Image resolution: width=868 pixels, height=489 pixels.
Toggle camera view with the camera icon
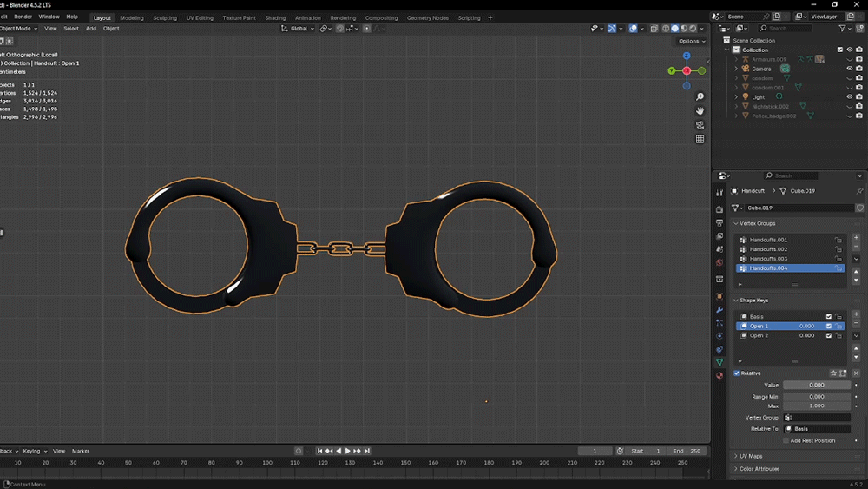point(700,125)
